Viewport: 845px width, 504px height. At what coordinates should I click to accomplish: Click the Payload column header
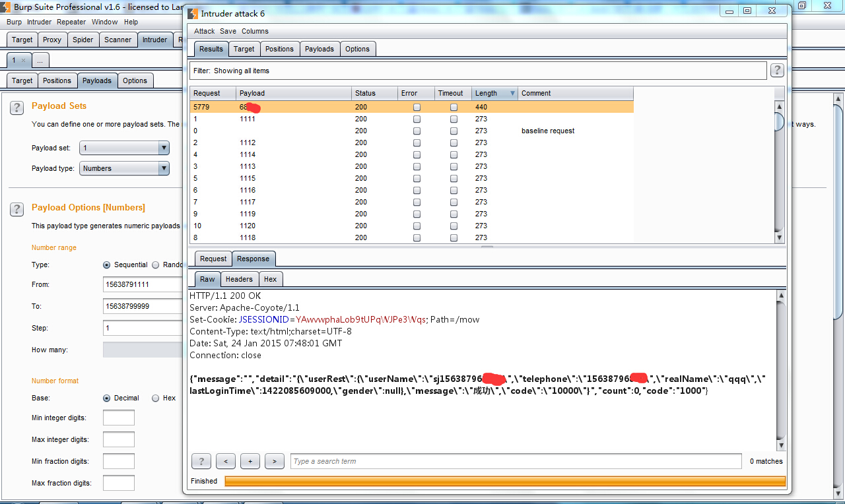click(294, 93)
